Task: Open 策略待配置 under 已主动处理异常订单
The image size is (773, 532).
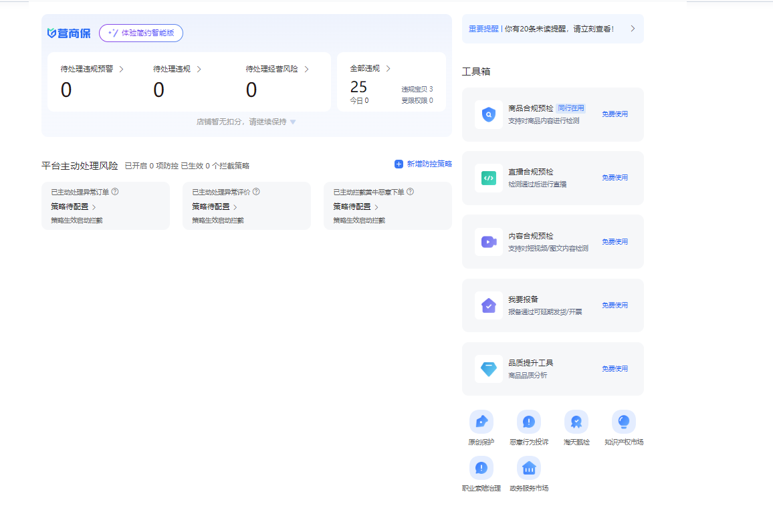Action: 74,207
